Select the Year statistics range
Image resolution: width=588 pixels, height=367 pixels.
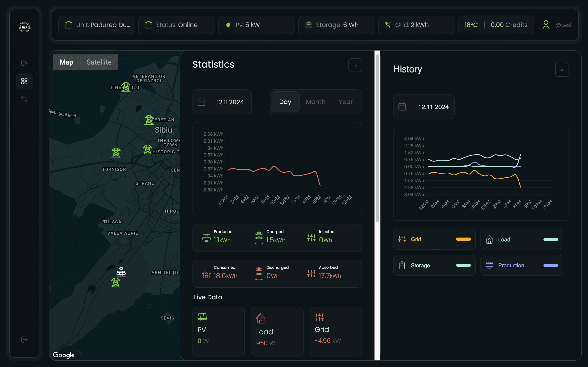(x=346, y=102)
